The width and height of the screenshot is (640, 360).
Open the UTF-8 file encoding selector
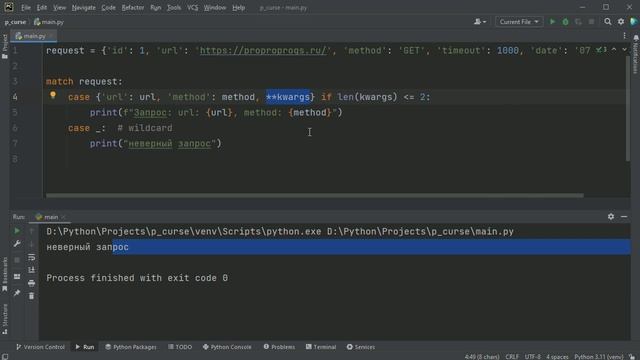click(x=533, y=357)
